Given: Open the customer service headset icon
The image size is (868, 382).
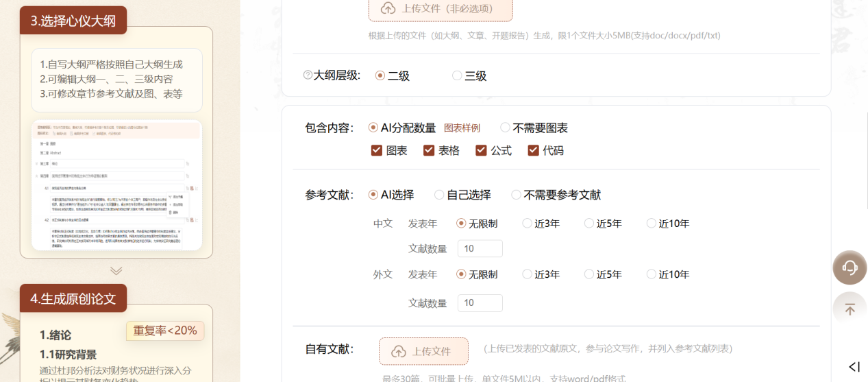Looking at the screenshot, I should (x=850, y=267).
